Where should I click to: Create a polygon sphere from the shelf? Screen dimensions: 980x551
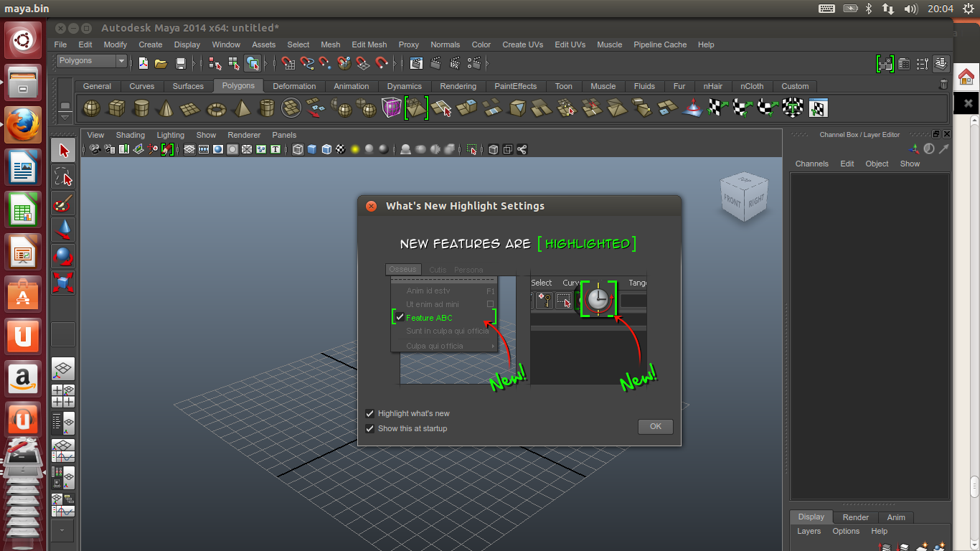click(x=91, y=108)
